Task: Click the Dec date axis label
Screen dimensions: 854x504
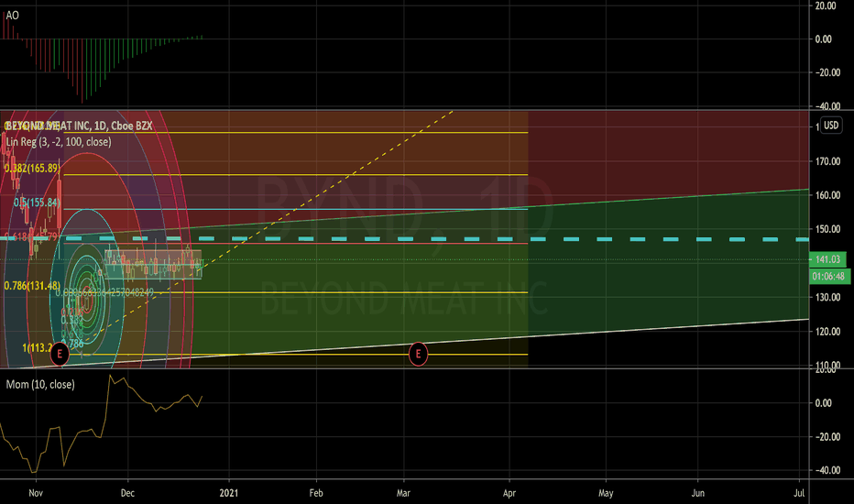Action: pos(127,493)
